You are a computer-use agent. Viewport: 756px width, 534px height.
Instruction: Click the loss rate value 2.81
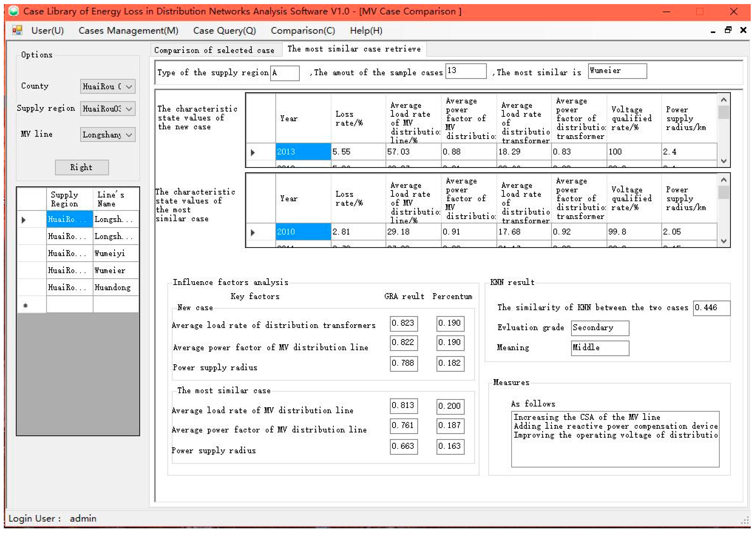[358, 232]
